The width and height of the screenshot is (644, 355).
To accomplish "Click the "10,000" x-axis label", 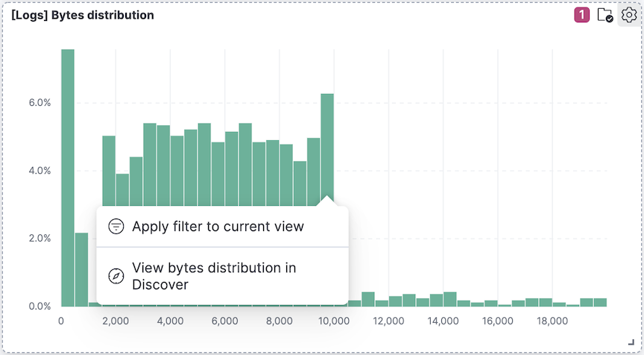I will [333, 321].
